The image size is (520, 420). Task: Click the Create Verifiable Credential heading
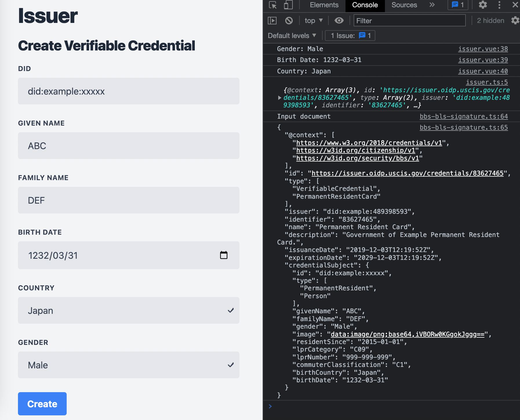106,46
